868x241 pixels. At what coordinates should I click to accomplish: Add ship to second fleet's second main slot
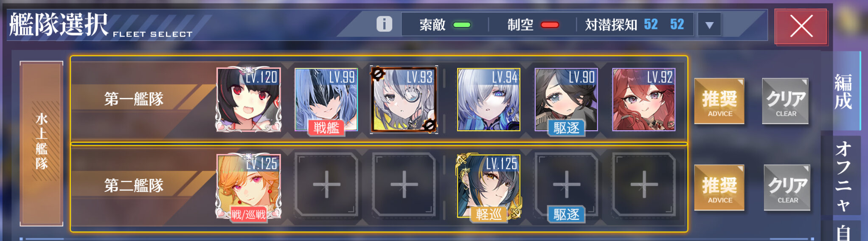(x=326, y=185)
